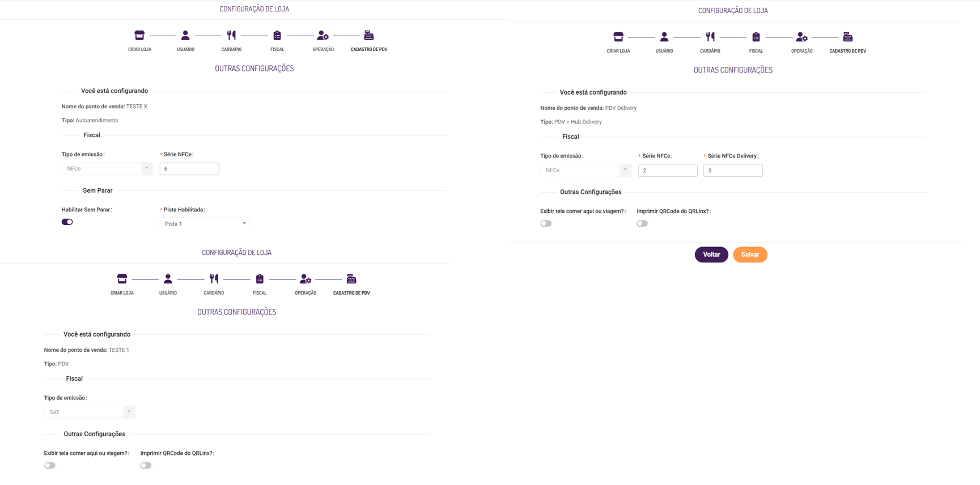Click the Série NFCe Delivery input field
Viewport: 980px width, 485px height.
[733, 170]
